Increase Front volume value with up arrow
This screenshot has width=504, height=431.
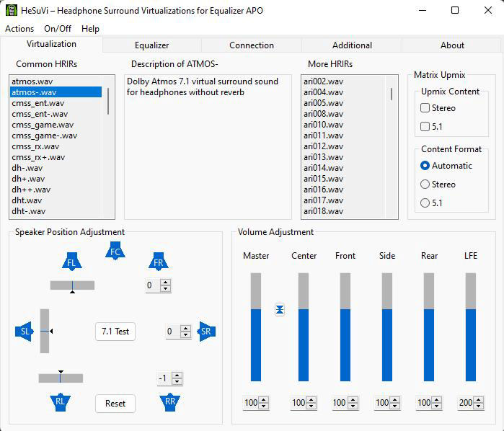[353, 399]
